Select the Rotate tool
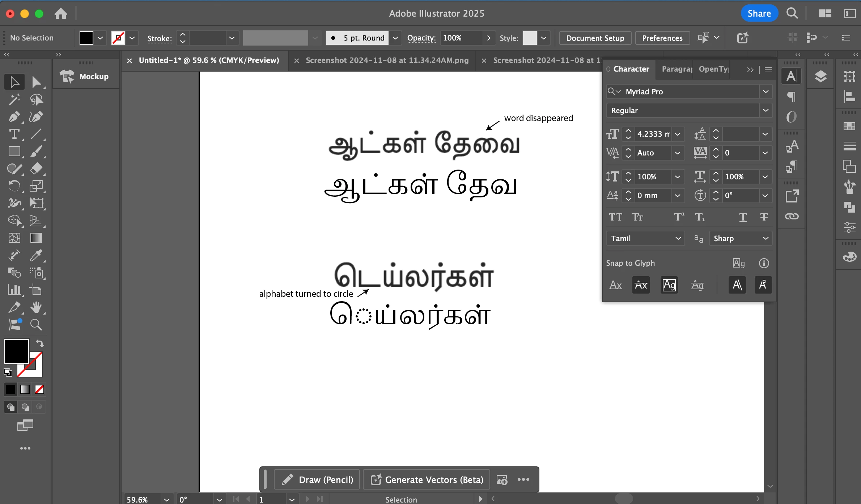Viewport: 861px width, 504px height. tap(14, 186)
